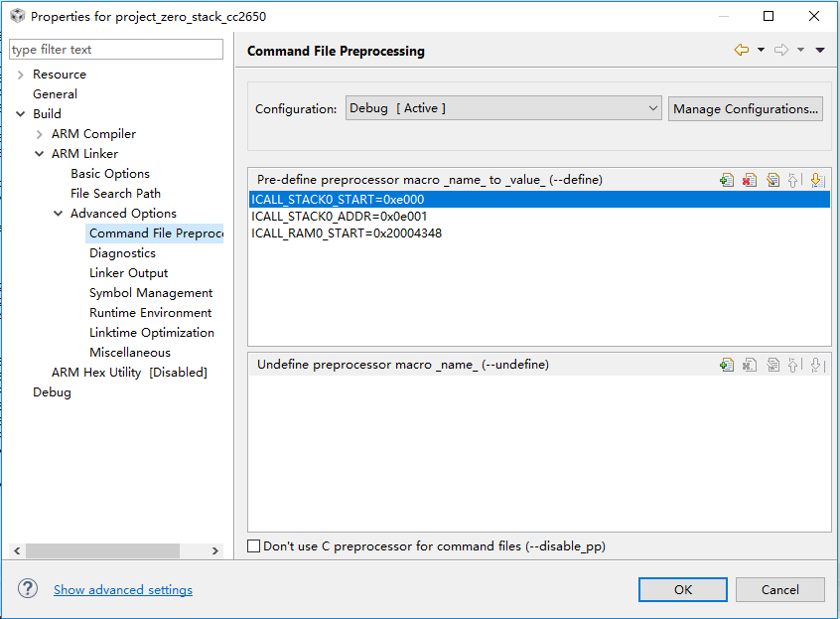The image size is (840, 619).
Task: Select the ICALL_RAM0_START macro entry
Action: point(347,233)
